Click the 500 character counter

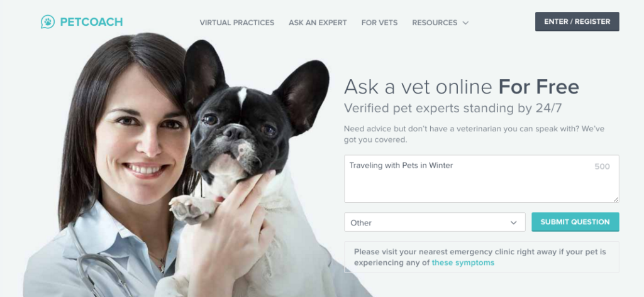pyautogui.click(x=602, y=166)
